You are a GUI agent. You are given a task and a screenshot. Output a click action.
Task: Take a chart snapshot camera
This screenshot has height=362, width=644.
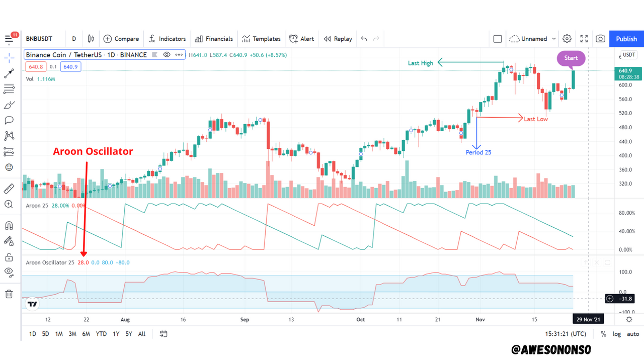[x=601, y=39]
